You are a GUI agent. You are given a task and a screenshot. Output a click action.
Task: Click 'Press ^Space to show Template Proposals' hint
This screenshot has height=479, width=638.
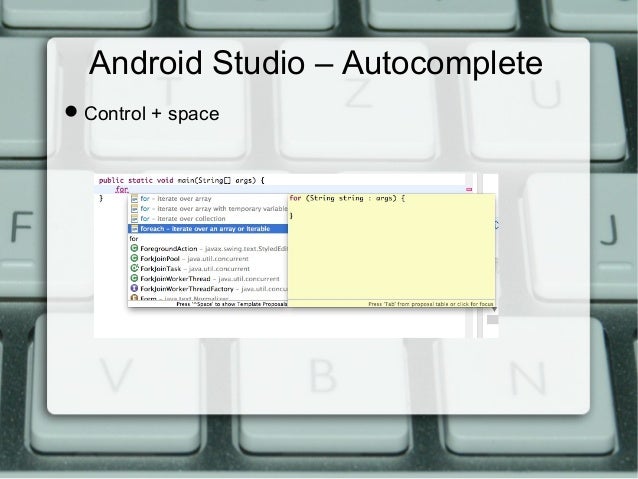[x=232, y=304]
